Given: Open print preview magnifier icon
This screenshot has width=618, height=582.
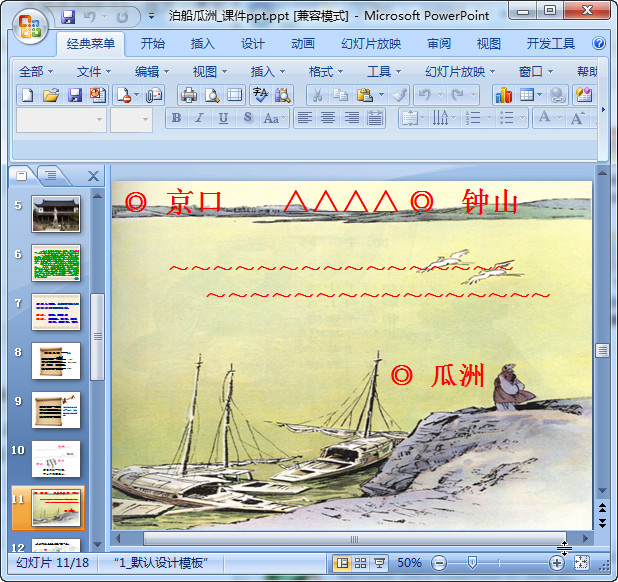Looking at the screenshot, I should [x=212, y=95].
